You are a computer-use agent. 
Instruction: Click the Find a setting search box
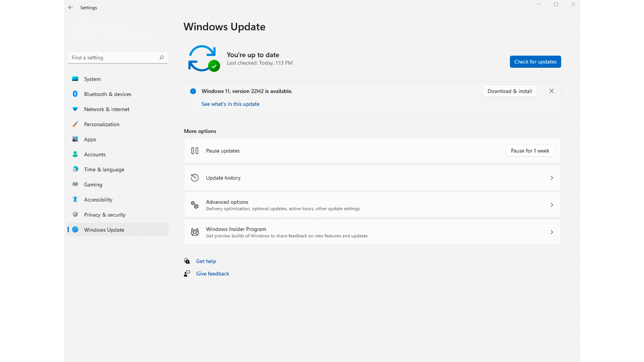[x=118, y=57]
